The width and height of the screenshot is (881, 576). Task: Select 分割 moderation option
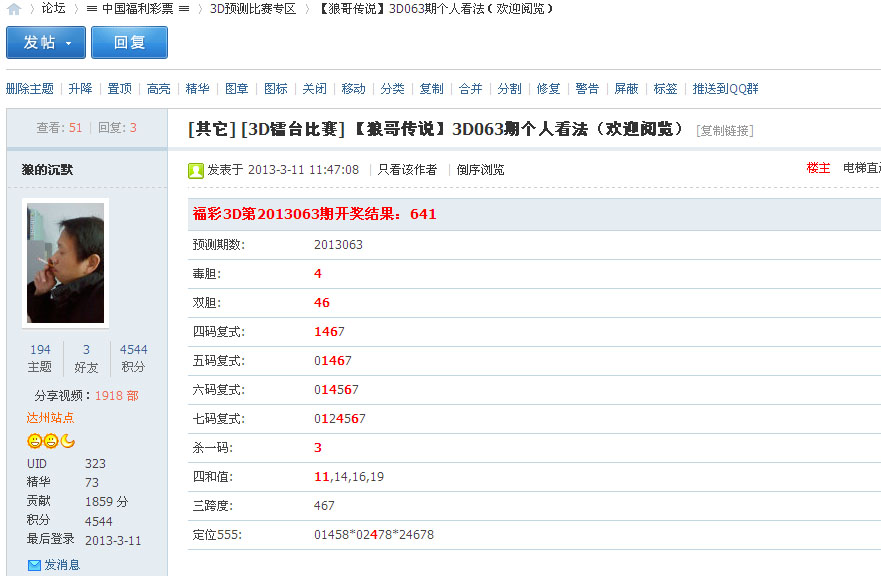[510, 88]
